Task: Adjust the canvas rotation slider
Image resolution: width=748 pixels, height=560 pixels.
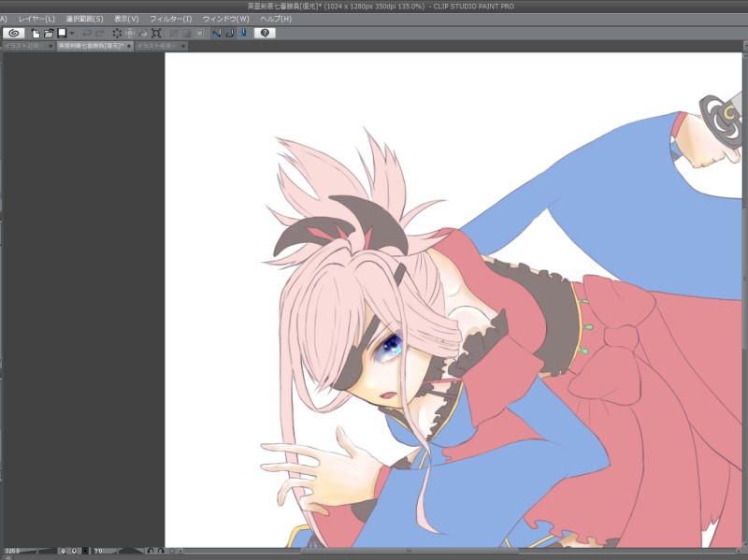Action: (x=125, y=551)
